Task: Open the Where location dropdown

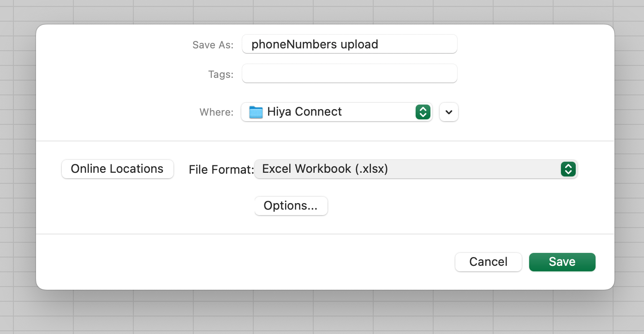Action: tap(337, 112)
